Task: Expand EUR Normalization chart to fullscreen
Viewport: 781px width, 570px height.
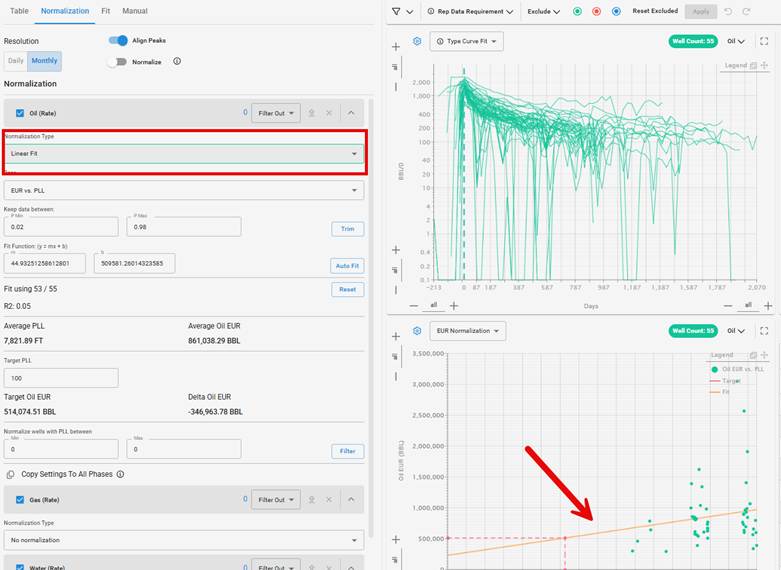Action: pos(765,331)
